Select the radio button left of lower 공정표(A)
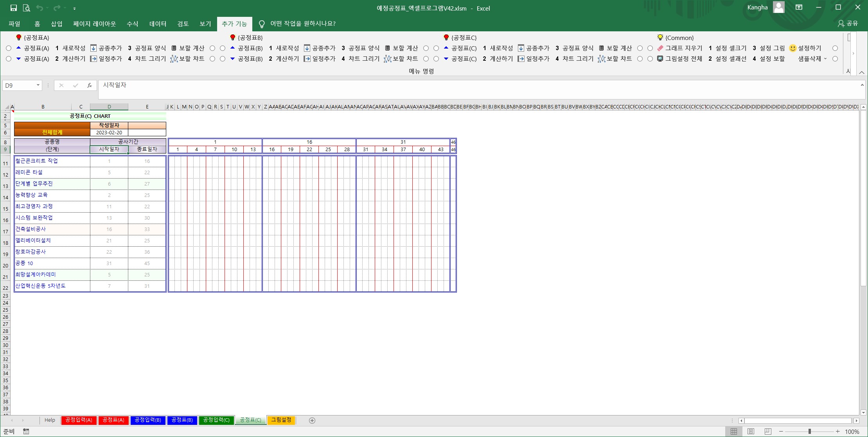Viewport: 868px width, 437px height. tap(9, 59)
